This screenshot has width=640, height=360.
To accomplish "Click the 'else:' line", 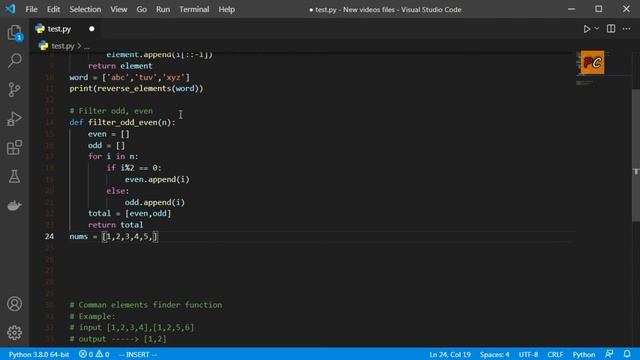I will coord(118,191).
